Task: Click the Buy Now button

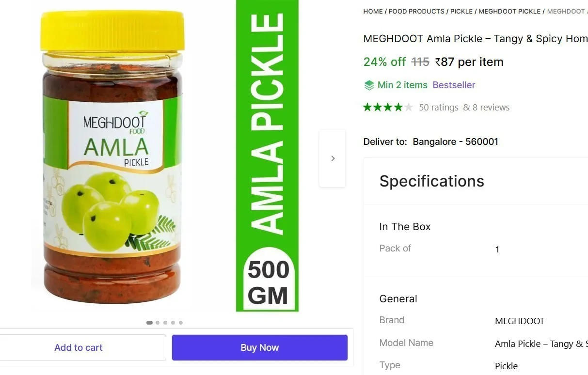Action: click(x=260, y=347)
